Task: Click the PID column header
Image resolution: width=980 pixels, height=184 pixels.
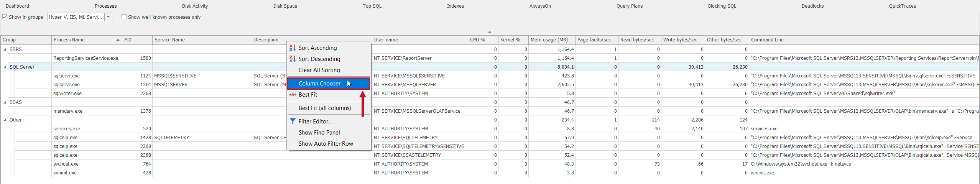Action: [x=137, y=40]
